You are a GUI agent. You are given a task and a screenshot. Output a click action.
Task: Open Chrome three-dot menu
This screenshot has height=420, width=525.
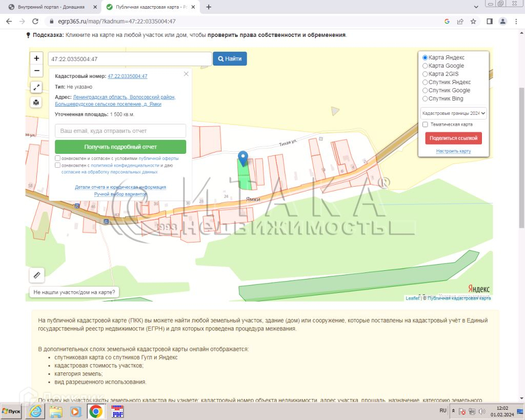point(516,22)
